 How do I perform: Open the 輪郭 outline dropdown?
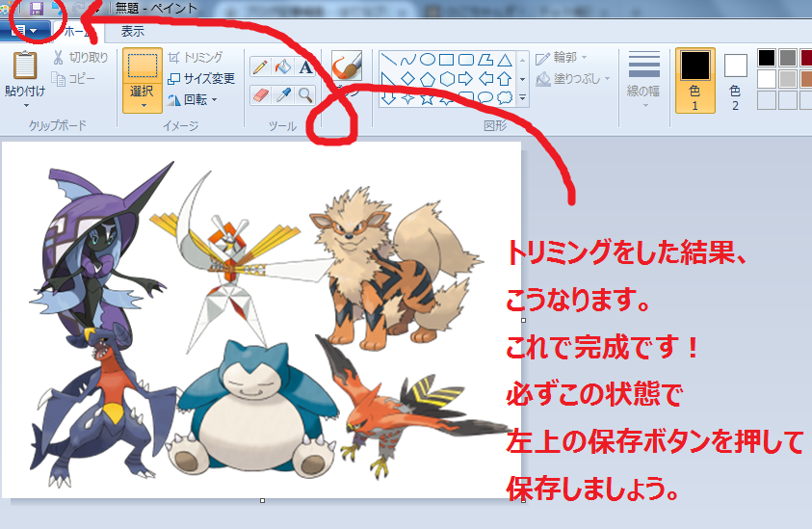pyautogui.click(x=562, y=57)
